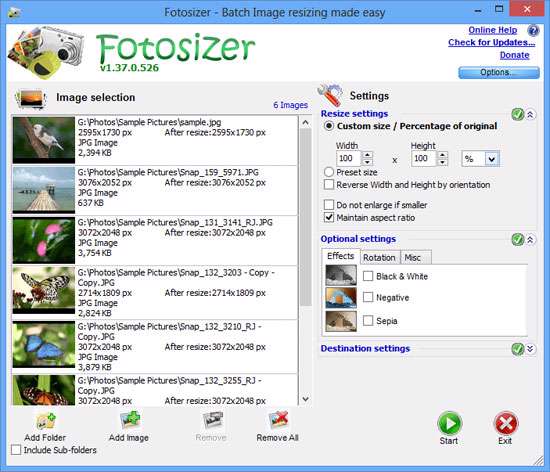Click the Negative effect preview image
550x472 pixels.
tap(341, 298)
